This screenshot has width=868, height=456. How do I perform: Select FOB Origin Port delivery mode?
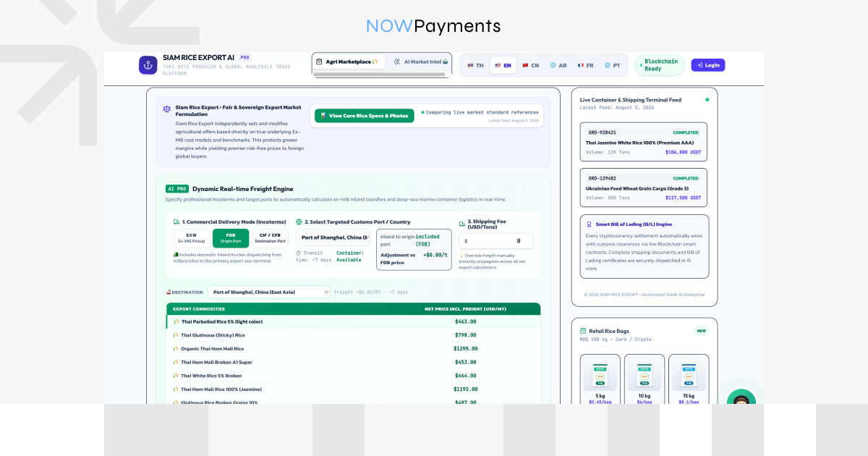[231, 238]
